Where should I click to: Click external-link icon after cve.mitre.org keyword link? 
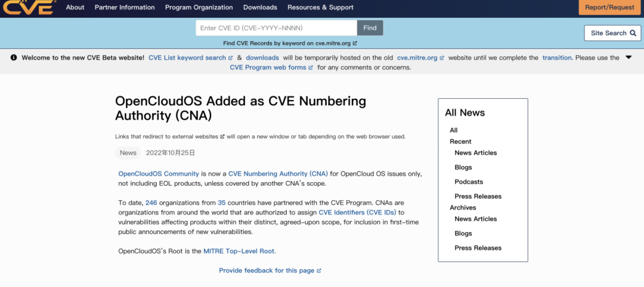click(x=355, y=43)
